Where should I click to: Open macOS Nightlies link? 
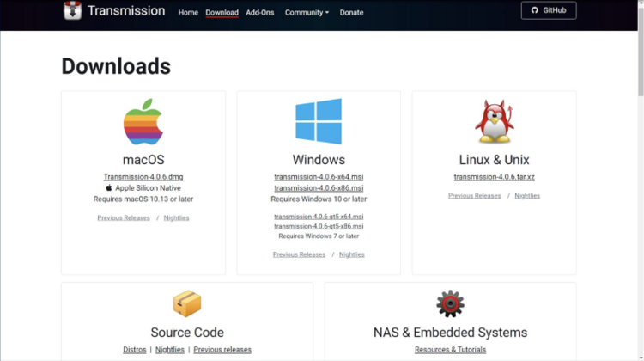tap(177, 218)
